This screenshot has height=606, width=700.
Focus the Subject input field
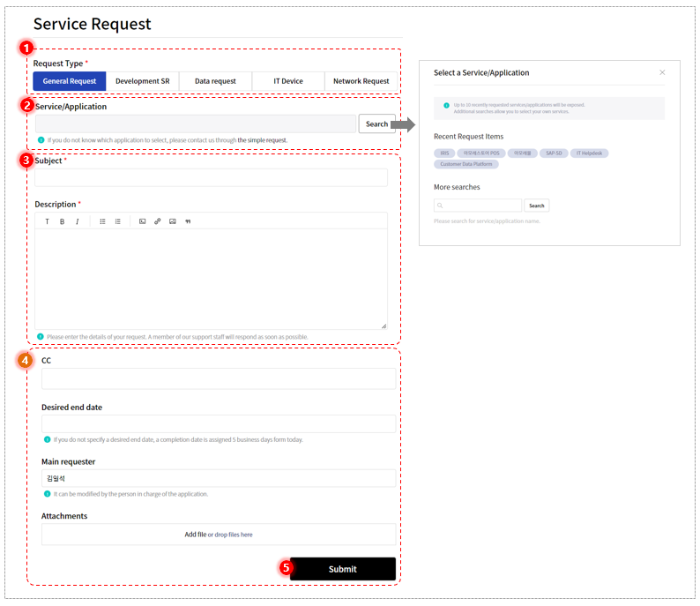click(x=212, y=177)
